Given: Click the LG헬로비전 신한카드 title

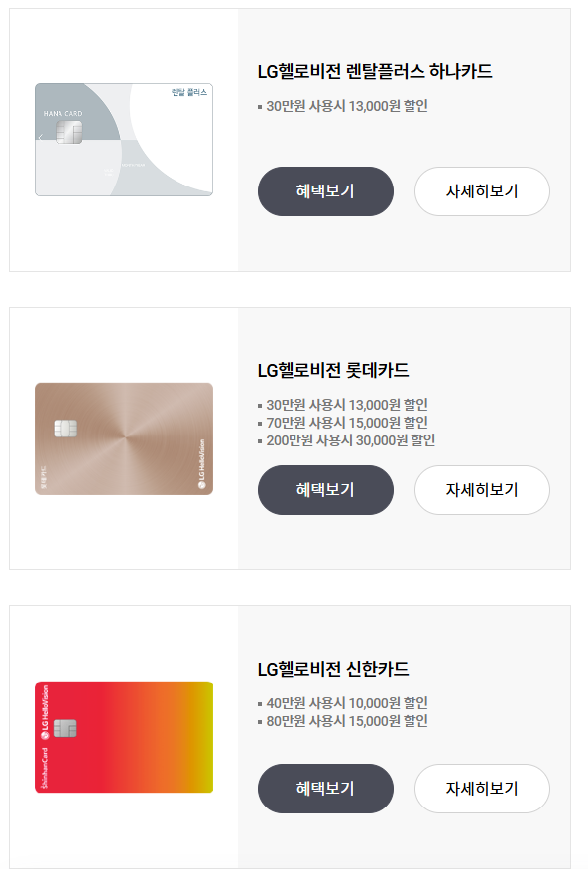Looking at the screenshot, I should tap(333, 669).
